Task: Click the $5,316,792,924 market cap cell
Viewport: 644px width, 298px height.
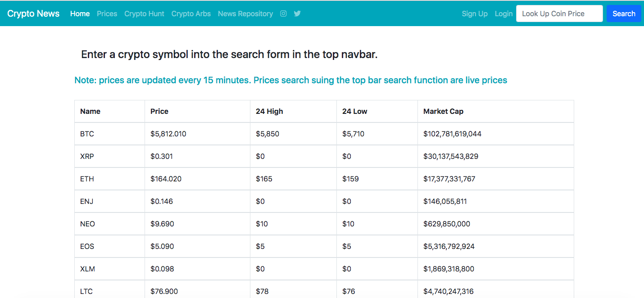Action: [x=496, y=246]
